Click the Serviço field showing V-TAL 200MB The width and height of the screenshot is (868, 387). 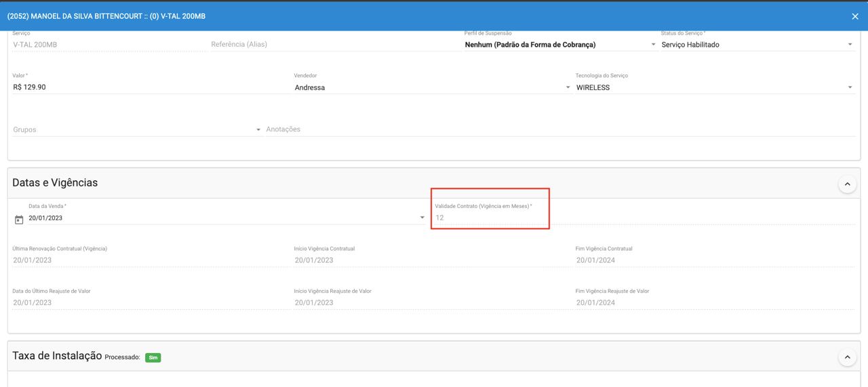tap(109, 45)
